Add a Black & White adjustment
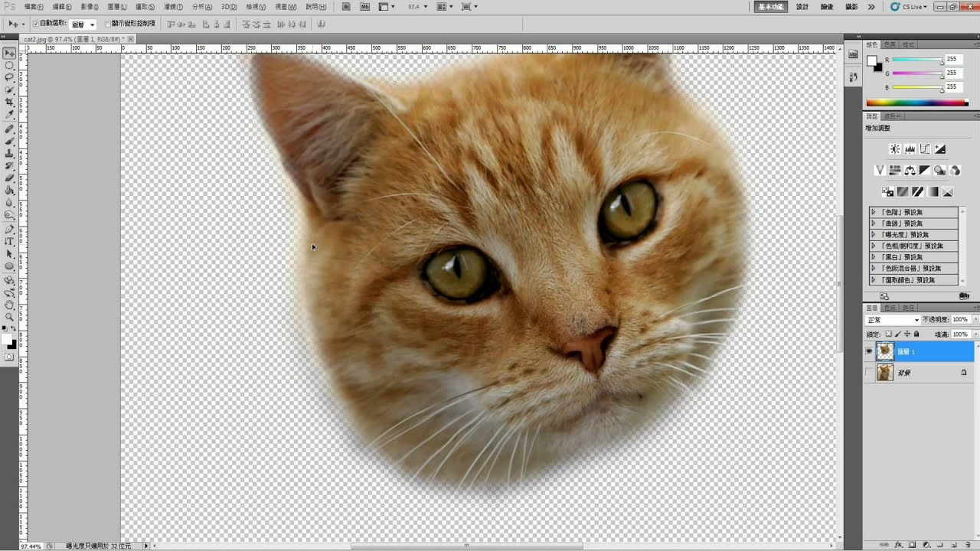Image resolution: width=980 pixels, height=551 pixels. coord(925,170)
